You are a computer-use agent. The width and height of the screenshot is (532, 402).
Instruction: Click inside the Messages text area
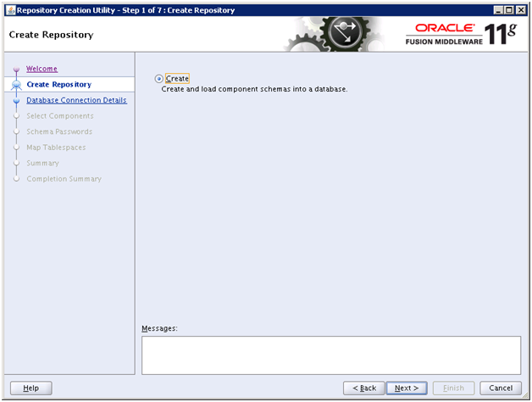point(331,355)
